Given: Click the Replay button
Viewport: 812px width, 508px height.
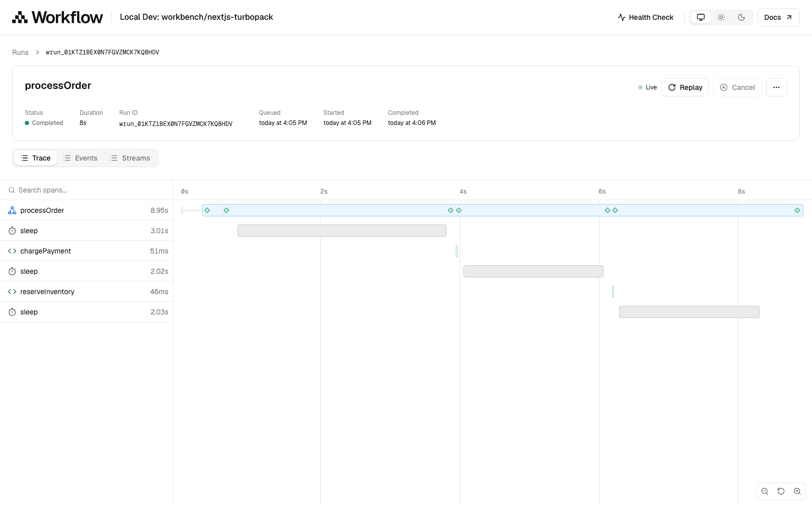Looking at the screenshot, I should [x=685, y=87].
